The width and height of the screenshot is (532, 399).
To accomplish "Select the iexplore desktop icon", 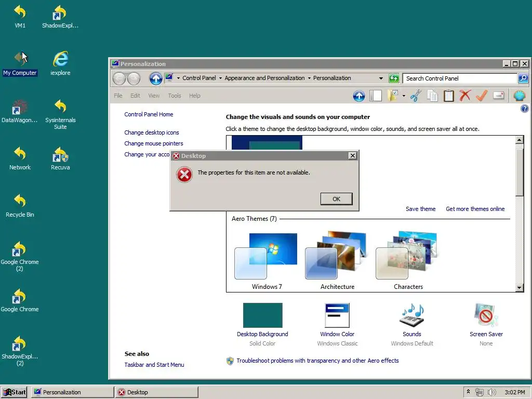I will click(x=60, y=63).
